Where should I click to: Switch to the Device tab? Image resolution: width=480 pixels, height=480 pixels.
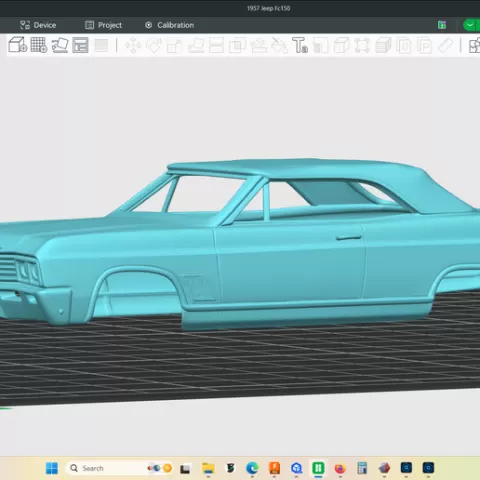click(38, 25)
